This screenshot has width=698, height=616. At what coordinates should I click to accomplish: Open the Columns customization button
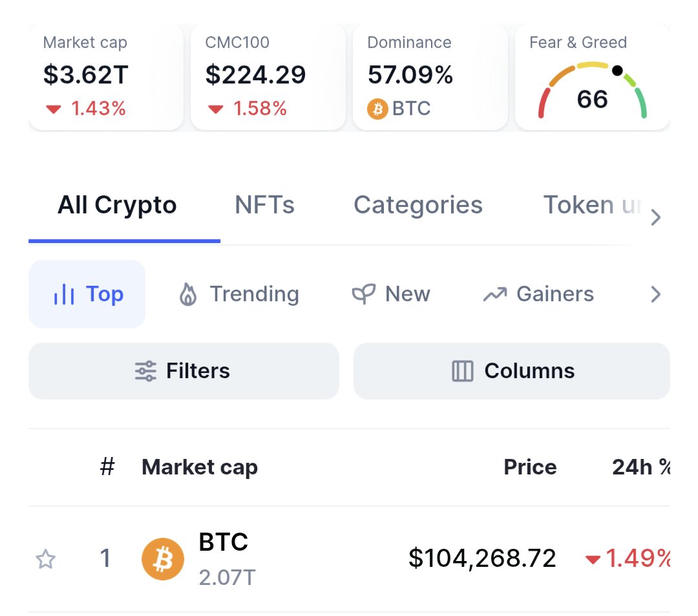tap(511, 371)
